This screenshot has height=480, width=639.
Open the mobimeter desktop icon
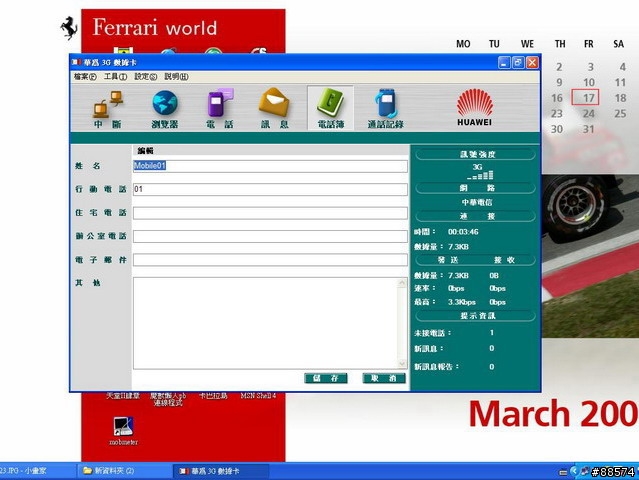pyautogui.click(x=123, y=430)
